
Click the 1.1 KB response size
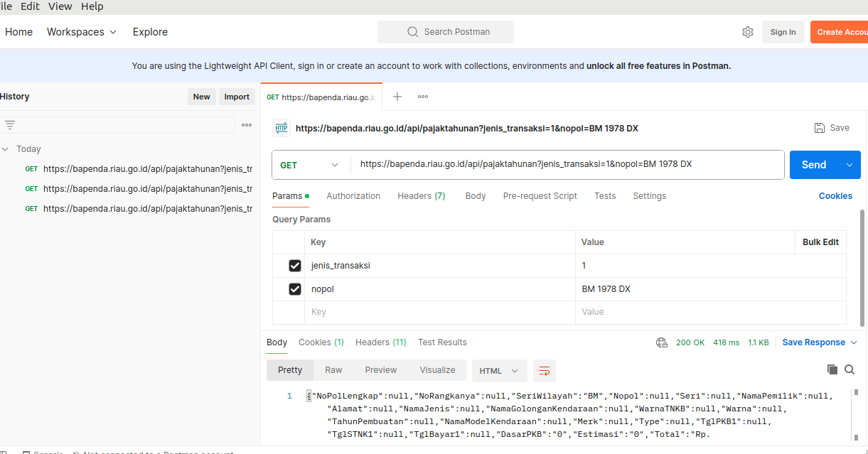pos(759,342)
